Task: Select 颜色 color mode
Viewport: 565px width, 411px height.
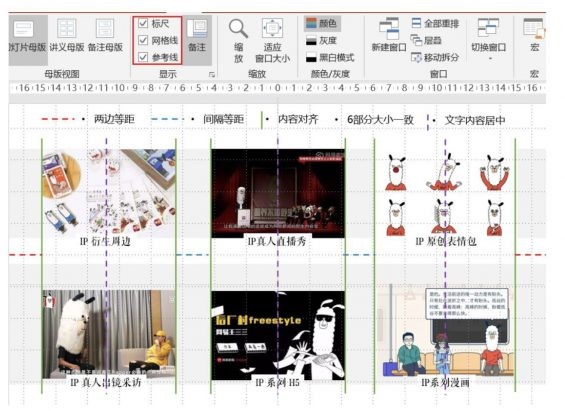Action: [x=322, y=24]
